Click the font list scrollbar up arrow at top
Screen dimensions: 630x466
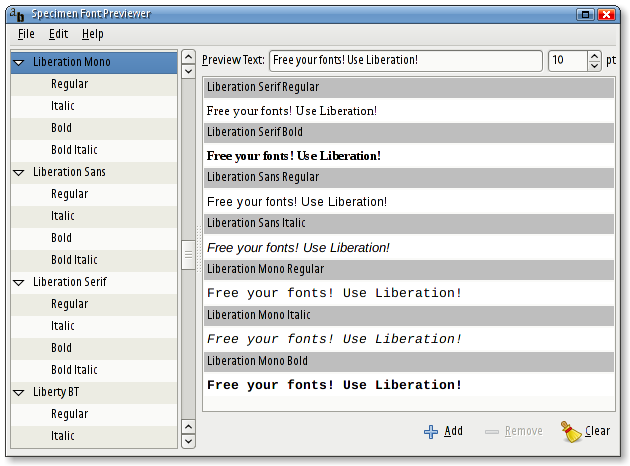click(188, 57)
